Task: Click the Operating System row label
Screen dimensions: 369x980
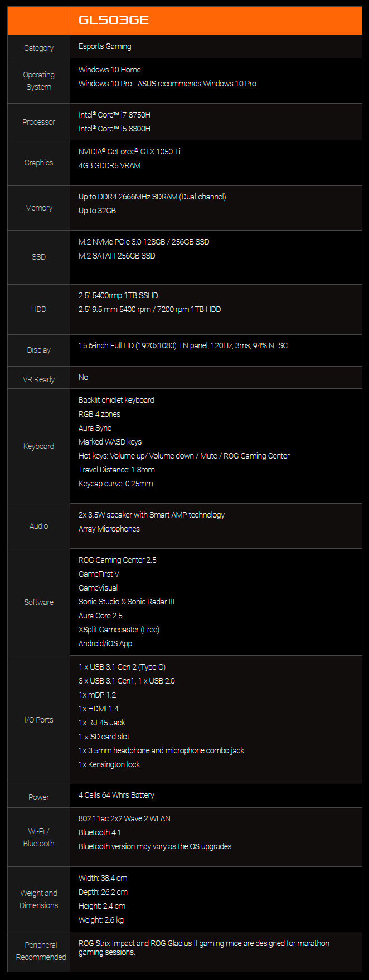Action: pos(38,81)
